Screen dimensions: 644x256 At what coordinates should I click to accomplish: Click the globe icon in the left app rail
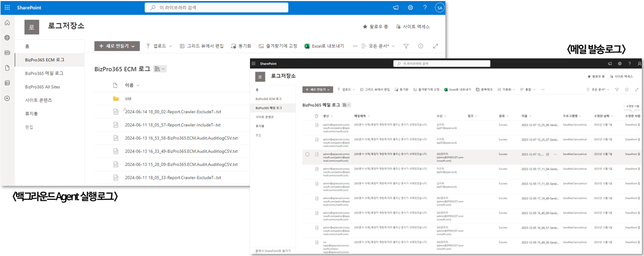[7, 38]
